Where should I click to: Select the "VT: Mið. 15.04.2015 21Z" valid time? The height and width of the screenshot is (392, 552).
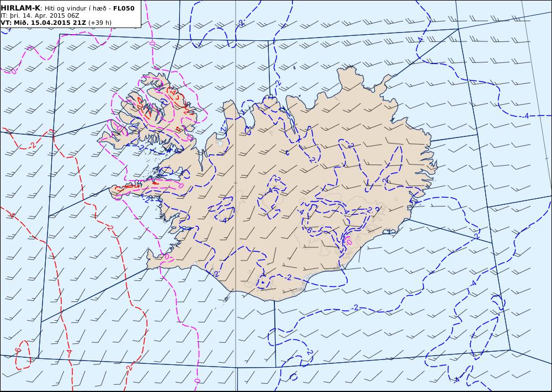click(x=43, y=23)
